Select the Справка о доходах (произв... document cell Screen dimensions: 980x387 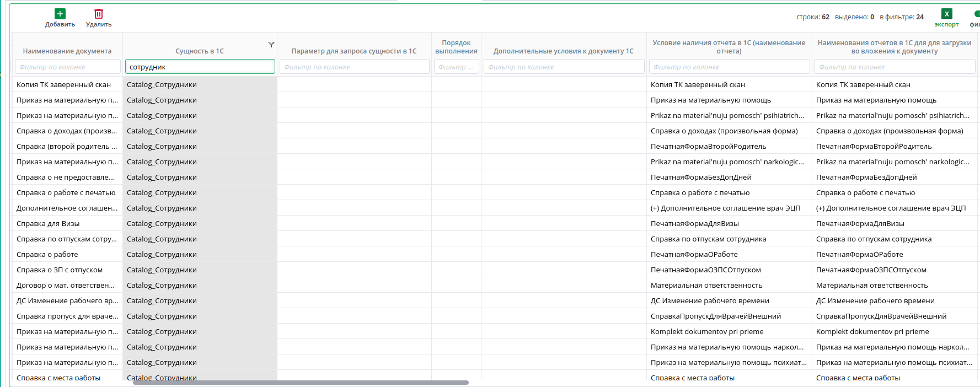(67, 131)
